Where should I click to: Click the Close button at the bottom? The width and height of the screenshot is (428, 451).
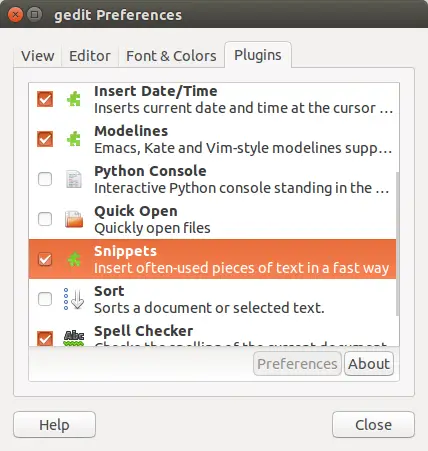point(373,425)
